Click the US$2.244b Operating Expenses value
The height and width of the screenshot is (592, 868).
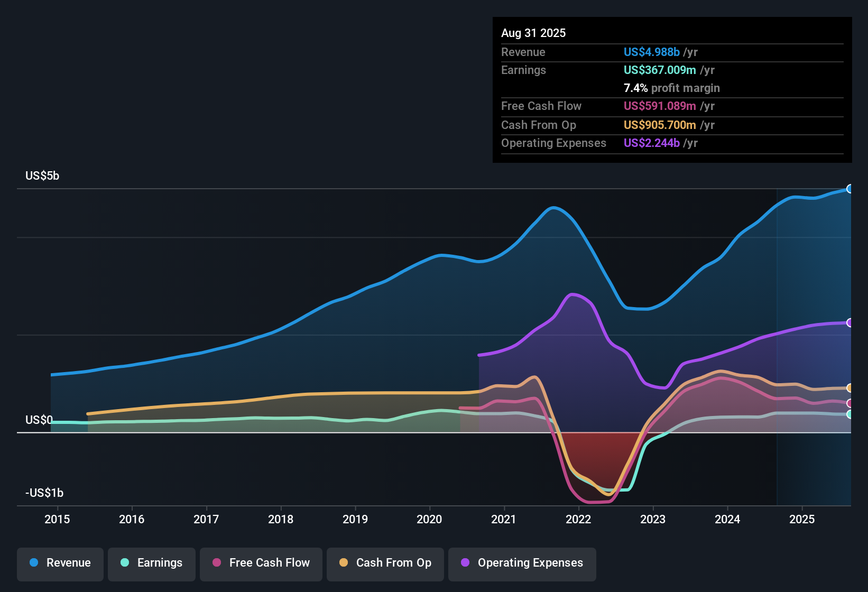click(651, 143)
